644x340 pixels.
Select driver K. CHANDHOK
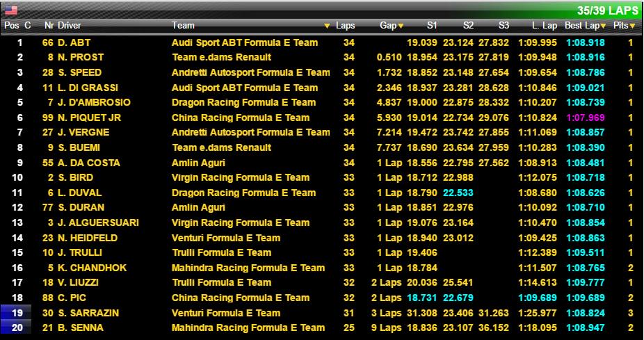click(92, 268)
